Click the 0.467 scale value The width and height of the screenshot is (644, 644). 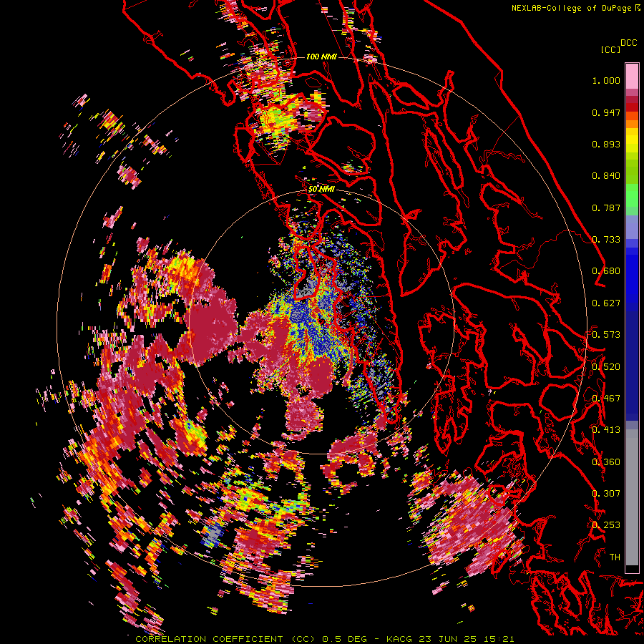tap(606, 399)
